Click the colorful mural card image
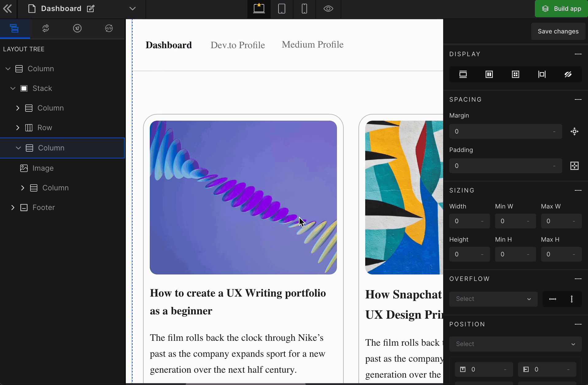 (404, 197)
